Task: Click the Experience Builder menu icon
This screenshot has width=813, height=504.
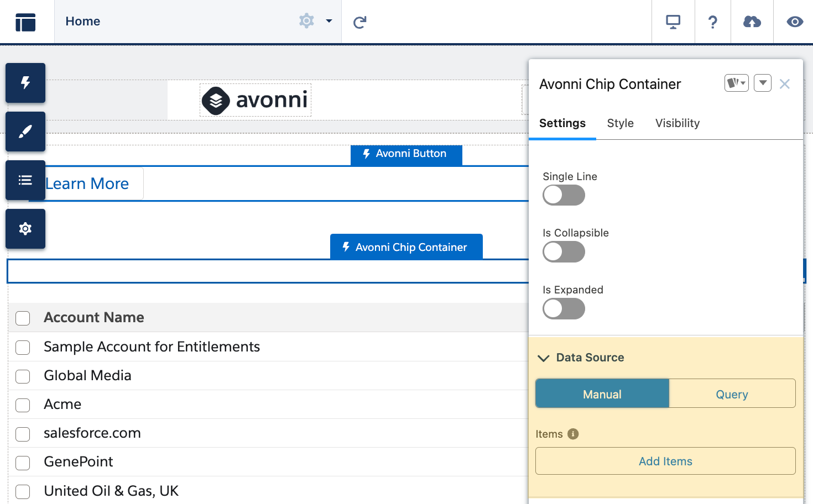Action: (25, 22)
